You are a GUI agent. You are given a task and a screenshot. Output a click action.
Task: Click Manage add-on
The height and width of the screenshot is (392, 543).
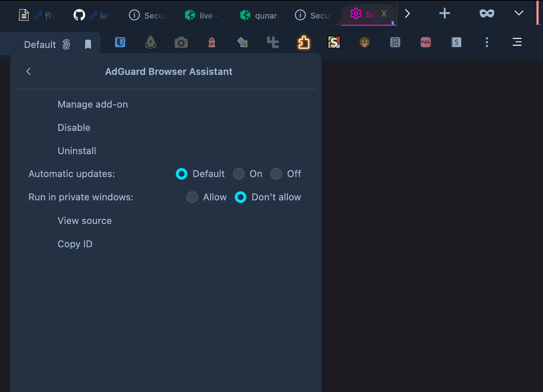click(x=92, y=104)
